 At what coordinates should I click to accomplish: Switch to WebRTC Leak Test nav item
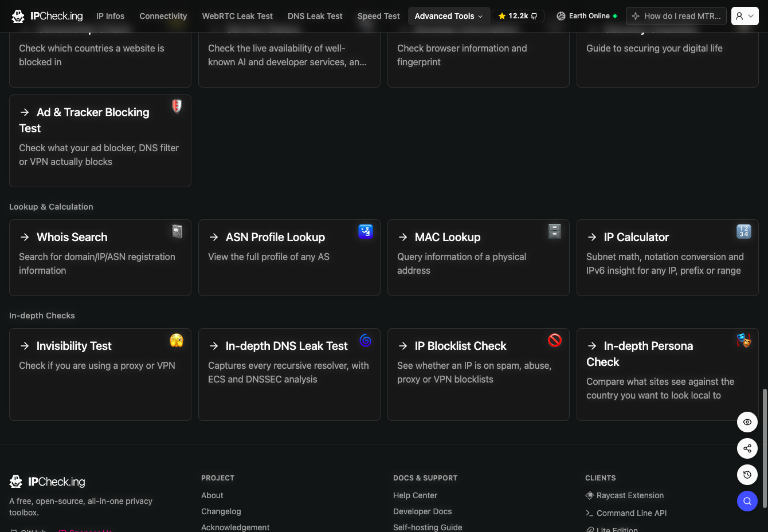pos(237,16)
